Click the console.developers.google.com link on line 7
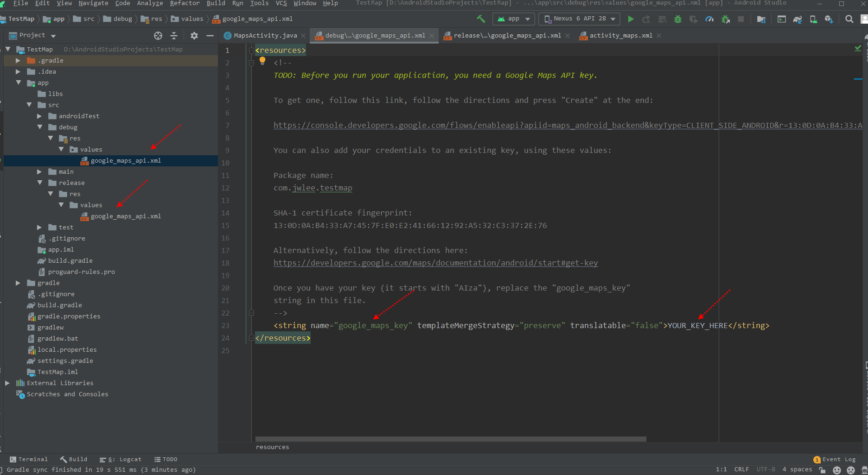This screenshot has width=868, height=475. coord(568,125)
